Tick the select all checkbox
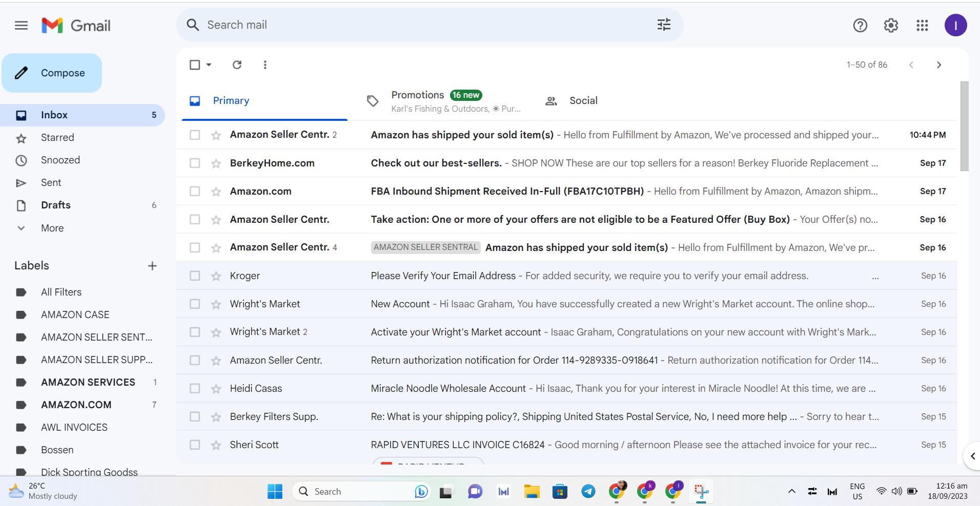The image size is (980, 506). tap(195, 65)
